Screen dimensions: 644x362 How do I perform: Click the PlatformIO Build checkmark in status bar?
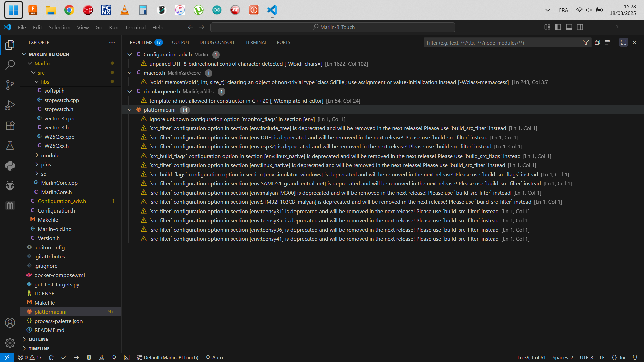pos(64,357)
